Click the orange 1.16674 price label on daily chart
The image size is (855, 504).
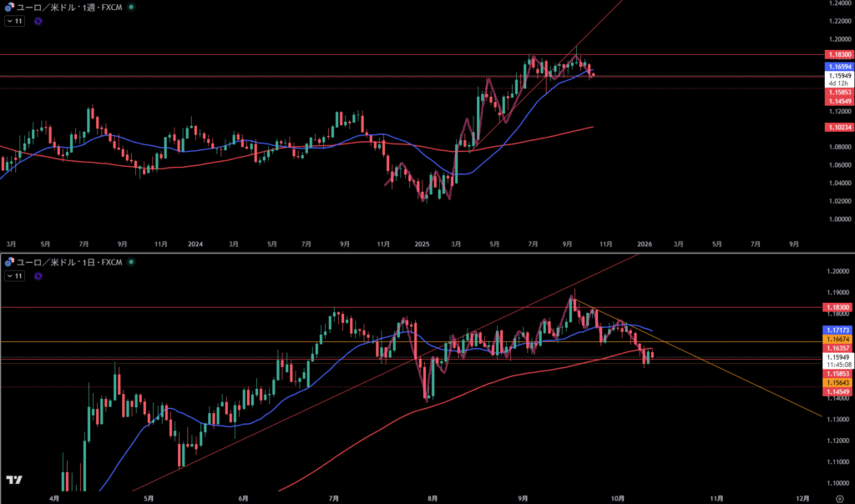pyautogui.click(x=837, y=340)
